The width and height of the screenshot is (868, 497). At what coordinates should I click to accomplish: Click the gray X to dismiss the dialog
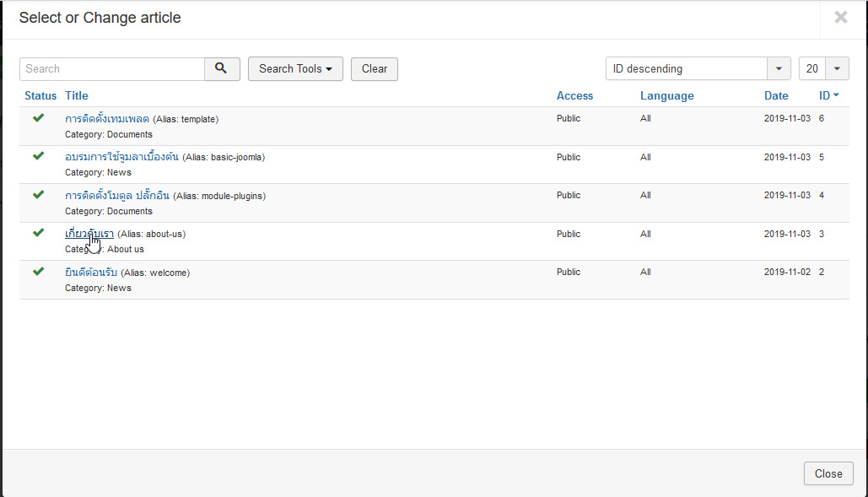click(x=840, y=17)
